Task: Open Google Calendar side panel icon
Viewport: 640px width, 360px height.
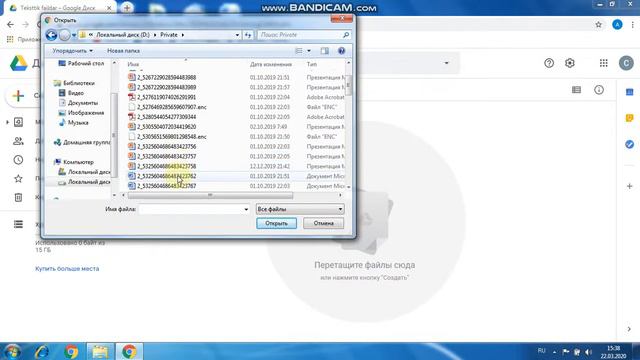Action: [x=629, y=92]
